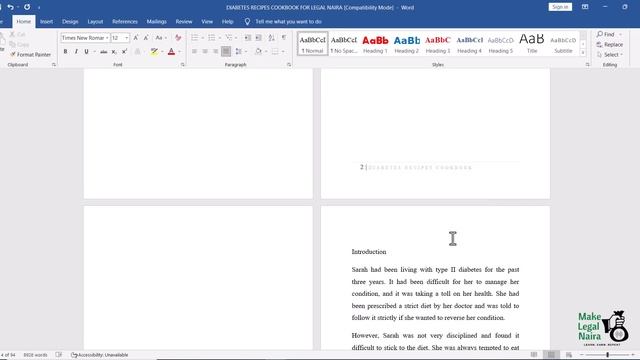The width and height of the screenshot is (640, 360).
Task: Click the Sort icon in Paragraph group
Action: pyautogui.click(x=271, y=38)
